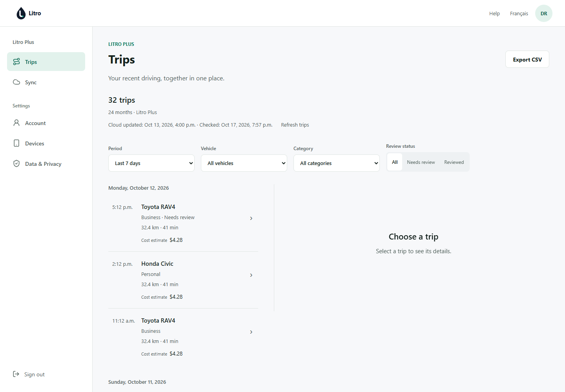565x392 pixels.
Task: Expand the 2:12 p.m. Honda Civic trip chevron
Action: (251, 275)
